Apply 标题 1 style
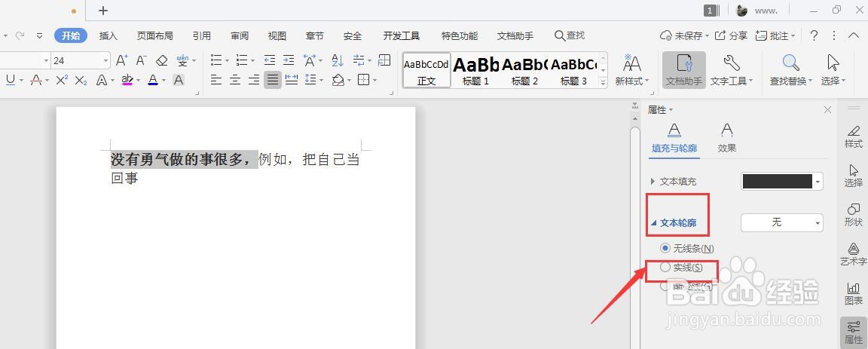 click(475, 70)
